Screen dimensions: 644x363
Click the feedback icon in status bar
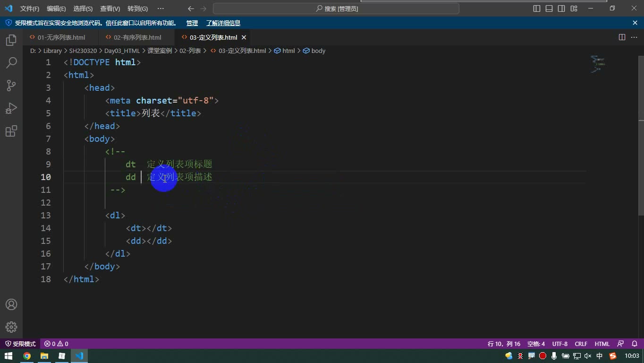tap(620, 344)
